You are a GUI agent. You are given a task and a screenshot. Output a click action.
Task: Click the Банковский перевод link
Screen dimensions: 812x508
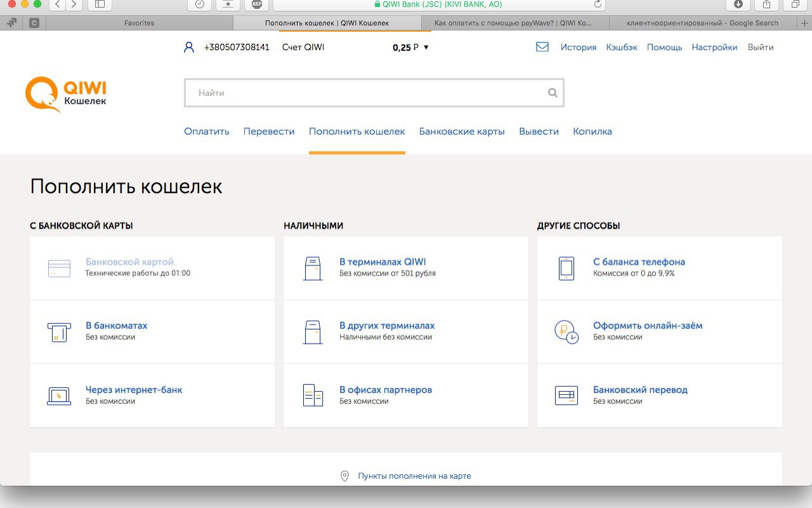pos(640,390)
